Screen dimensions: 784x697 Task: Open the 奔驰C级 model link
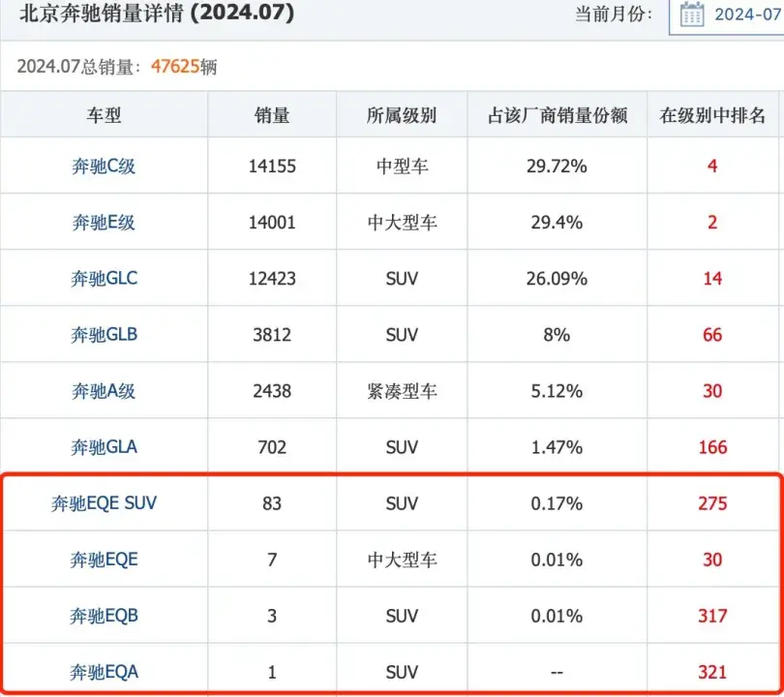tap(104, 166)
